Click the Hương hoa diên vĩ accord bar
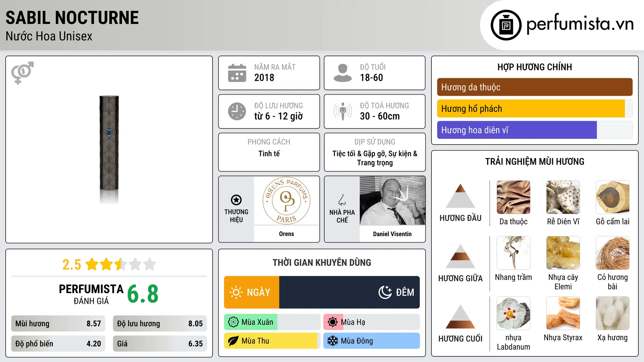This screenshot has width=644, height=362. click(535, 130)
